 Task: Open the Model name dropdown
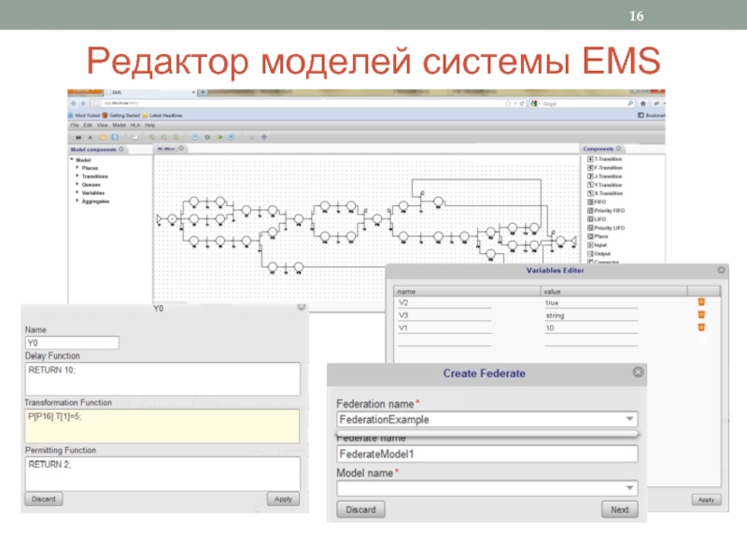[x=629, y=488]
